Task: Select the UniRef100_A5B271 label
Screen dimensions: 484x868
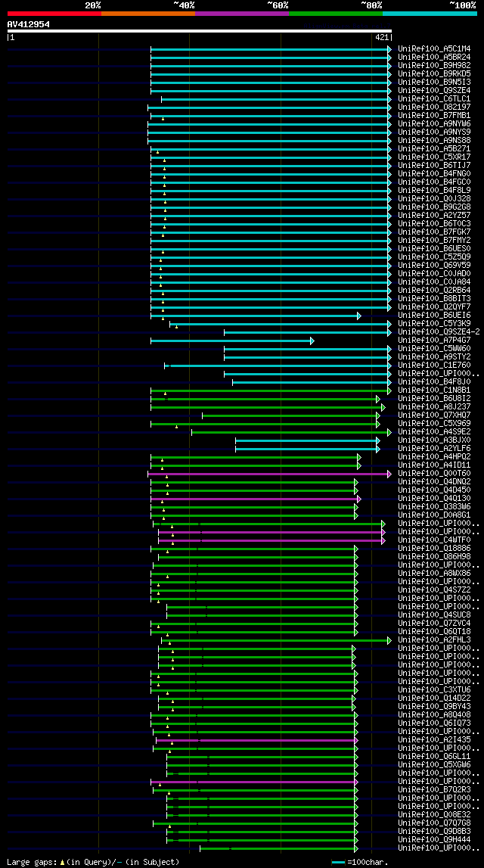Action: [x=434, y=148]
